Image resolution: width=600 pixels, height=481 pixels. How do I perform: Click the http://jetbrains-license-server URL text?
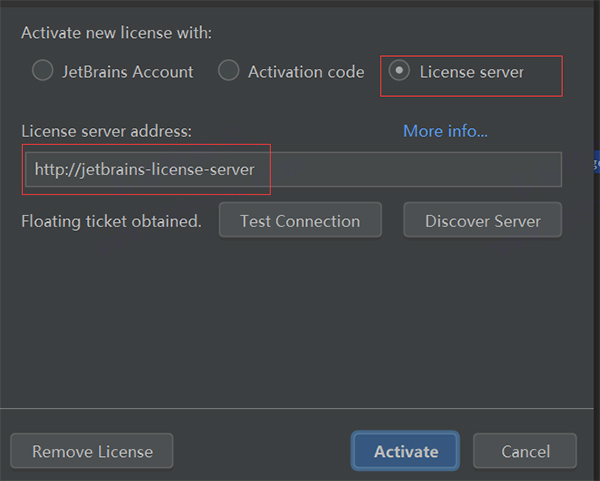[x=144, y=170]
